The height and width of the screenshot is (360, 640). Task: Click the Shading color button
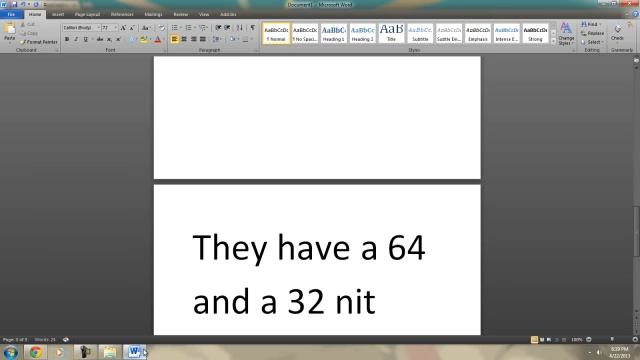click(232, 39)
